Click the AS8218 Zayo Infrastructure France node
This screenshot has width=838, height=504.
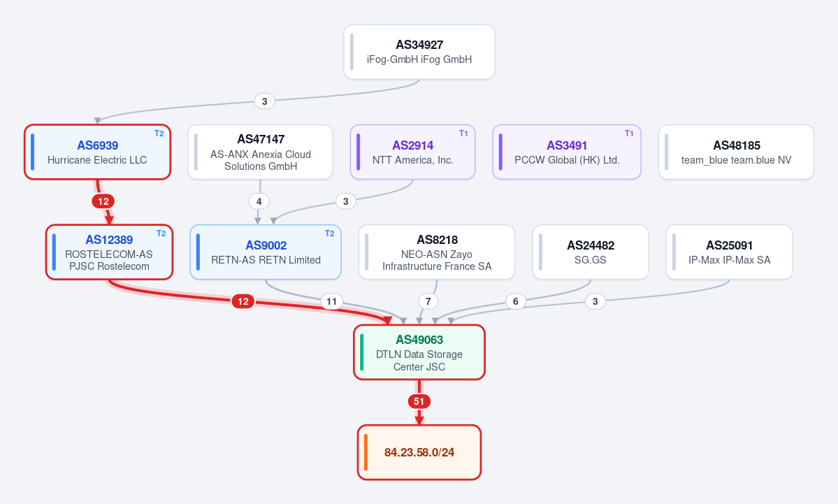[x=437, y=252]
